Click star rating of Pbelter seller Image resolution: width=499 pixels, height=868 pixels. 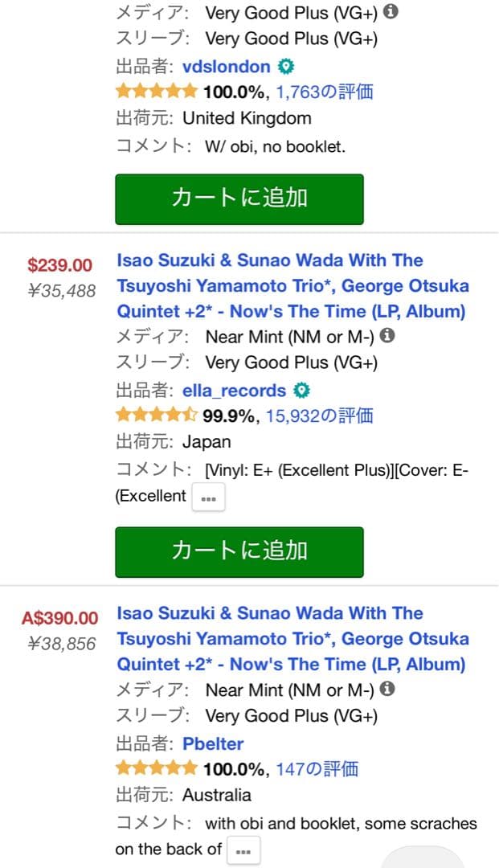[156, 769]
